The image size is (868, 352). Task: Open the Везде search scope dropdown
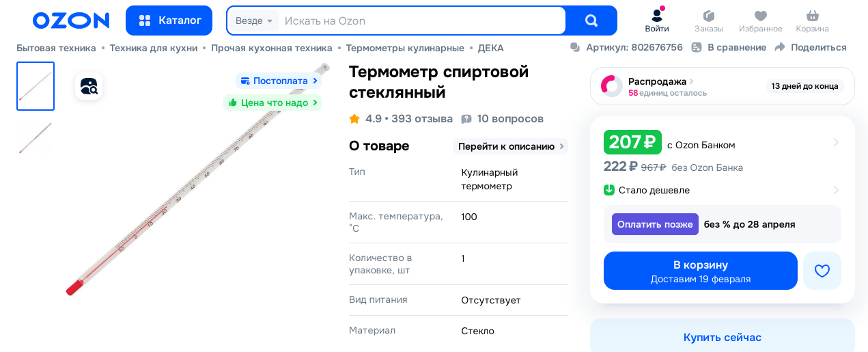(254, 21)
